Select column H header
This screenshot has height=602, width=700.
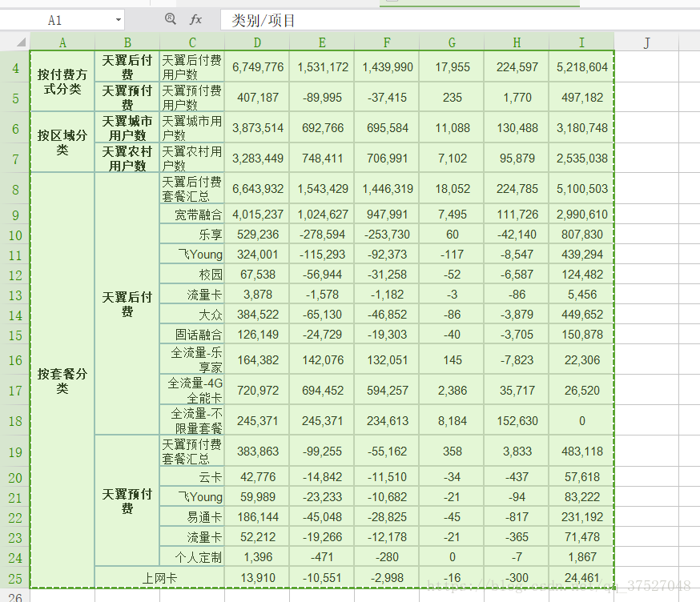click(x=517, y=42)
